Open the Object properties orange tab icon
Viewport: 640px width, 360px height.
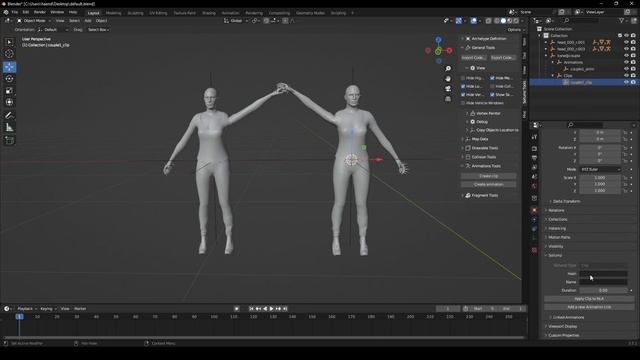tap(534, 210)
